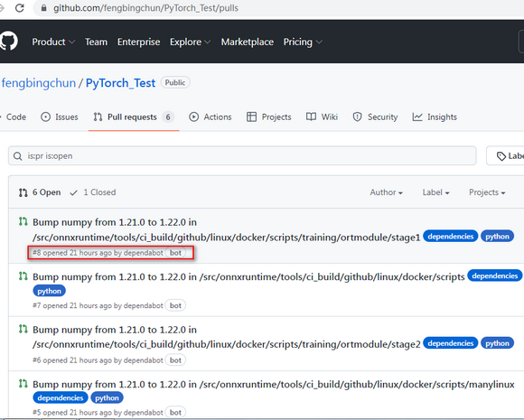524x420 pixels.
Task: Click the Public repository badge
Action: (x=175, y=82)
